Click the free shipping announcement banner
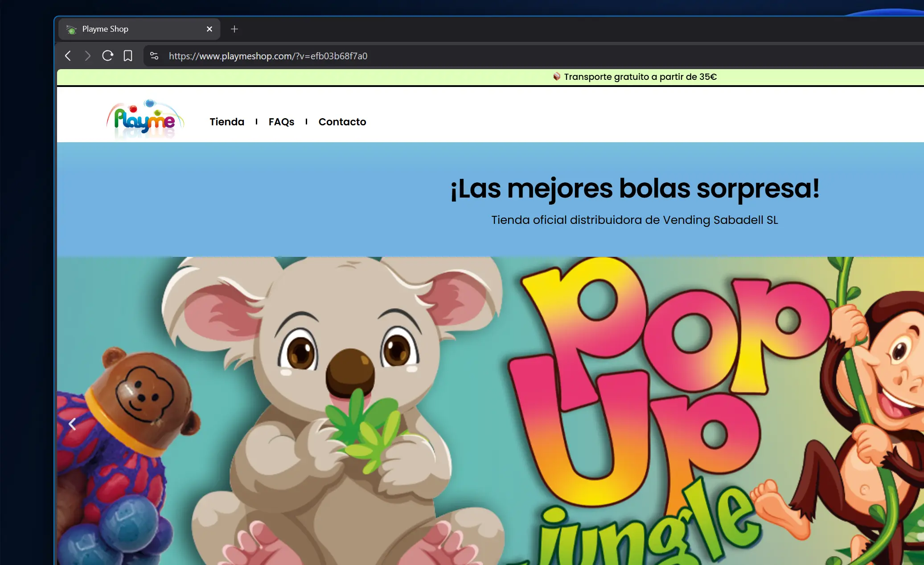The height and width of the screenshot is (565, 924). (x=490, y=77)
